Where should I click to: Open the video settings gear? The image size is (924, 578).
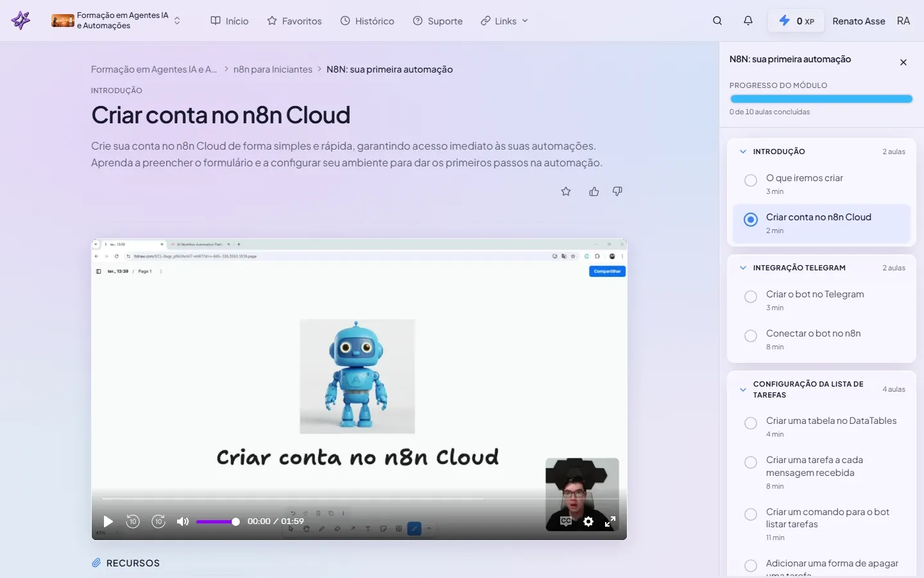[x=588, y=521]
